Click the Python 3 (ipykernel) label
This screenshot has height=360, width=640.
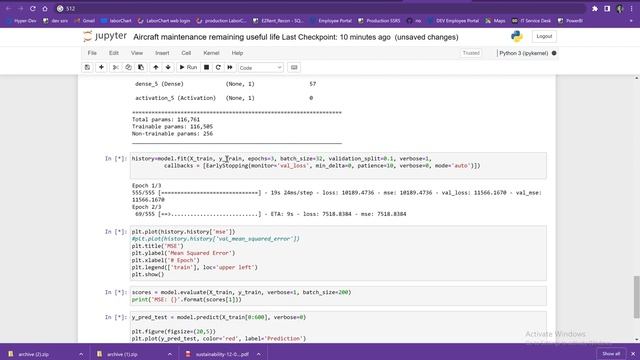coord(524,53)
